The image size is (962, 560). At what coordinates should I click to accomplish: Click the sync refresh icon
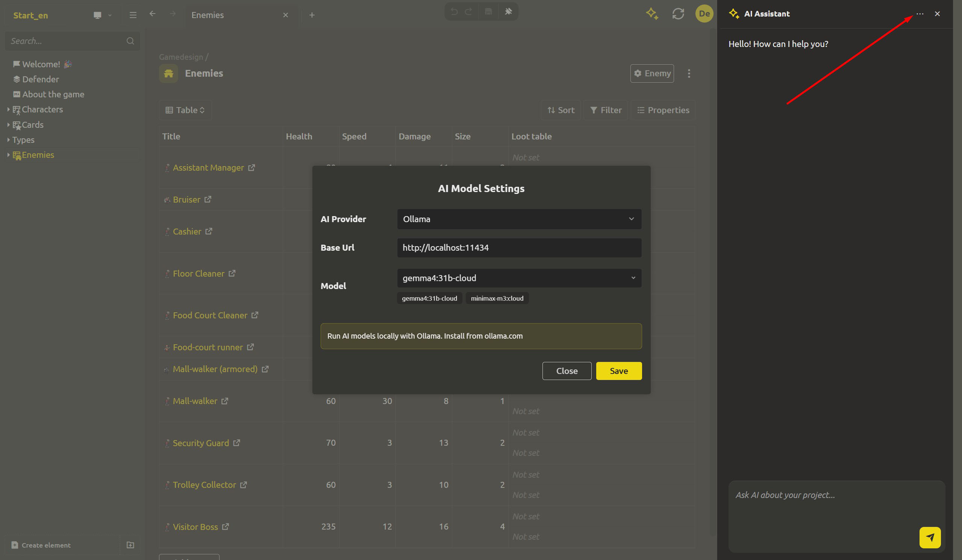click(678, 14)
